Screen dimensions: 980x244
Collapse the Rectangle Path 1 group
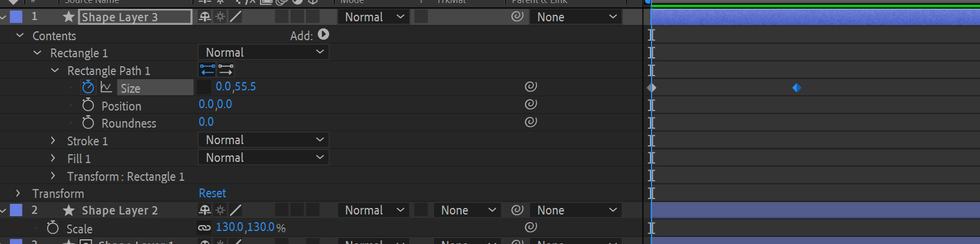coord(55,70)
